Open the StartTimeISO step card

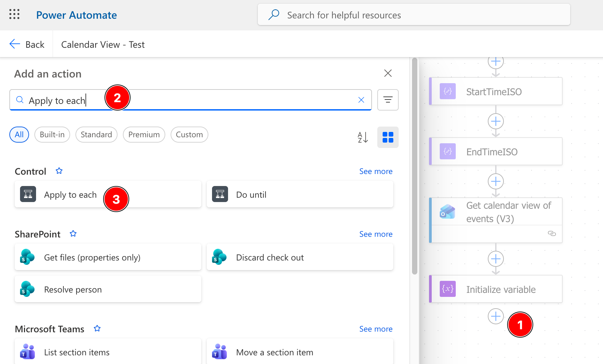click(496, 92)
